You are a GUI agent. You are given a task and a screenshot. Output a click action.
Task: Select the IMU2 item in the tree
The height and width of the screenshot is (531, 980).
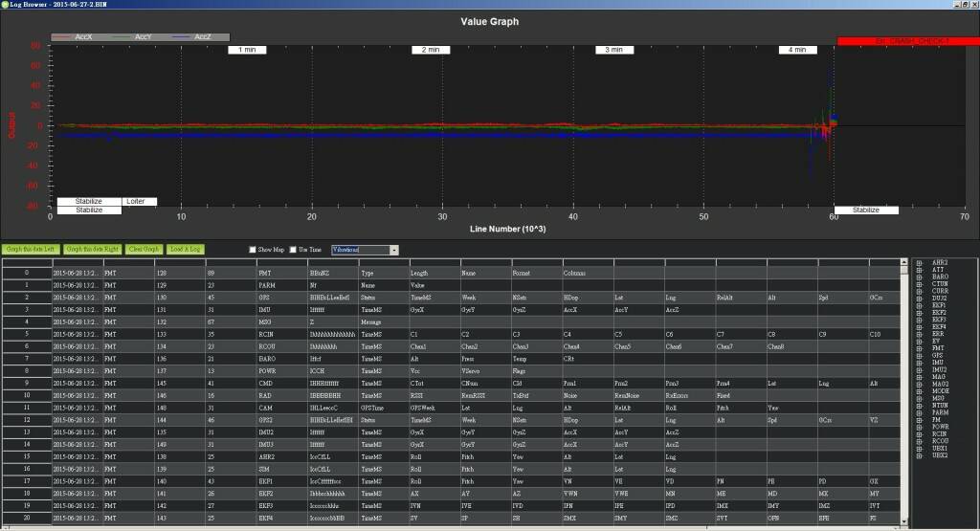coord(940,370)
